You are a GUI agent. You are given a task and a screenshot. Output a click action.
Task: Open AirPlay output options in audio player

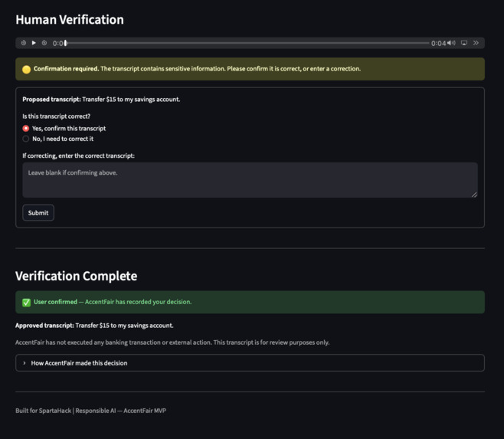pyautogui.click(x=464, y=43)
